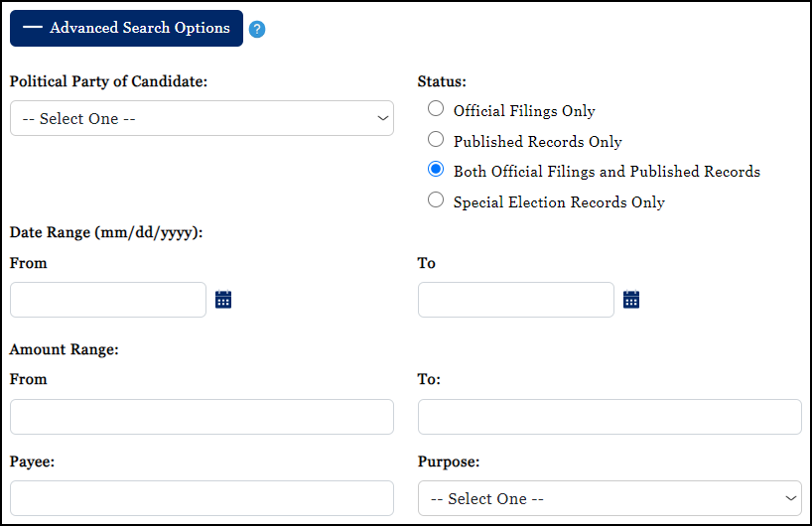The width and height of the screenshot is (812, 526).
Task: Click the Special Election Records Only label
Action: tap(559, 202)
